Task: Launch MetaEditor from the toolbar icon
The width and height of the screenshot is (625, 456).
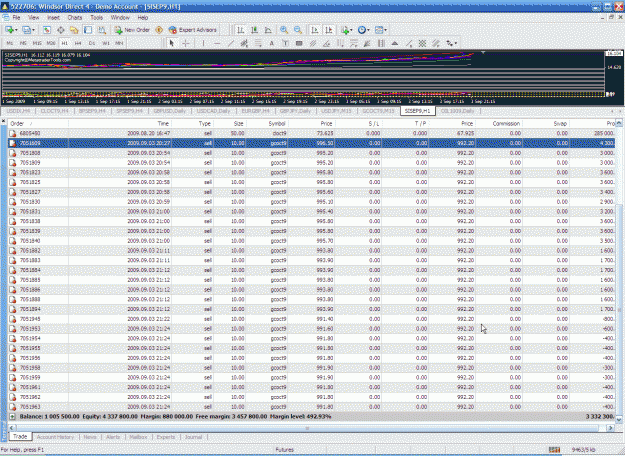Action: tap(159, 30)
